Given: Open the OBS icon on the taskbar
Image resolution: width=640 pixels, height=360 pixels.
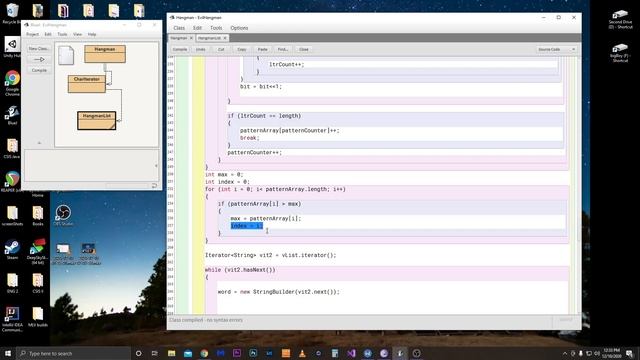Looking at the screenshot, I should point(416,353).
